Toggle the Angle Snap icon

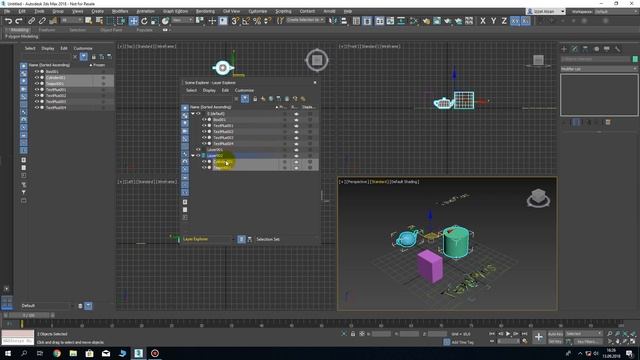click(246, 21)
